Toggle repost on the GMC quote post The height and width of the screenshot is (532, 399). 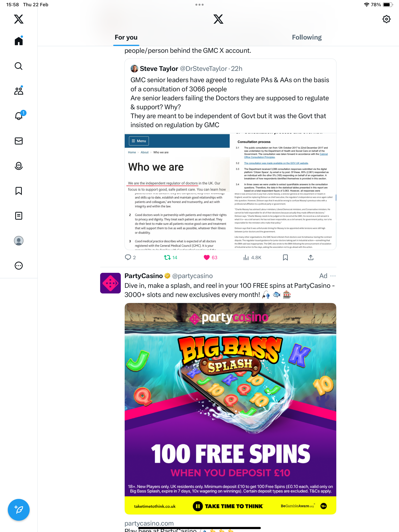click(x=170, y=258)
